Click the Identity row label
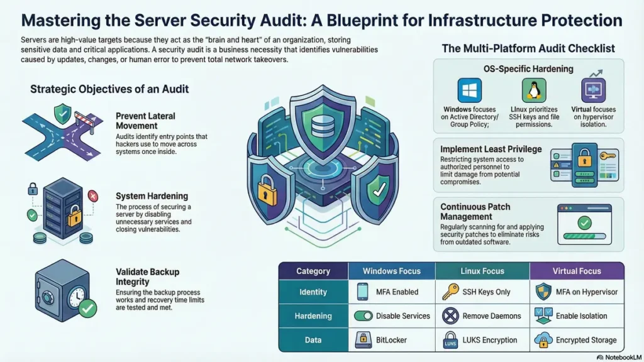 (x=313, y=292)
